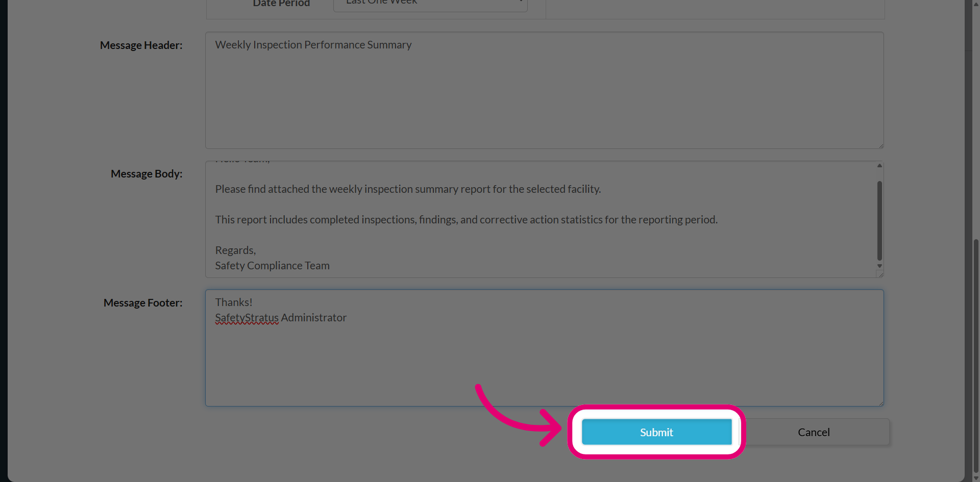Click the Message Body scrollbar down arrow
980x482 pixels.
pyautogui.click(x=879, y=266)
